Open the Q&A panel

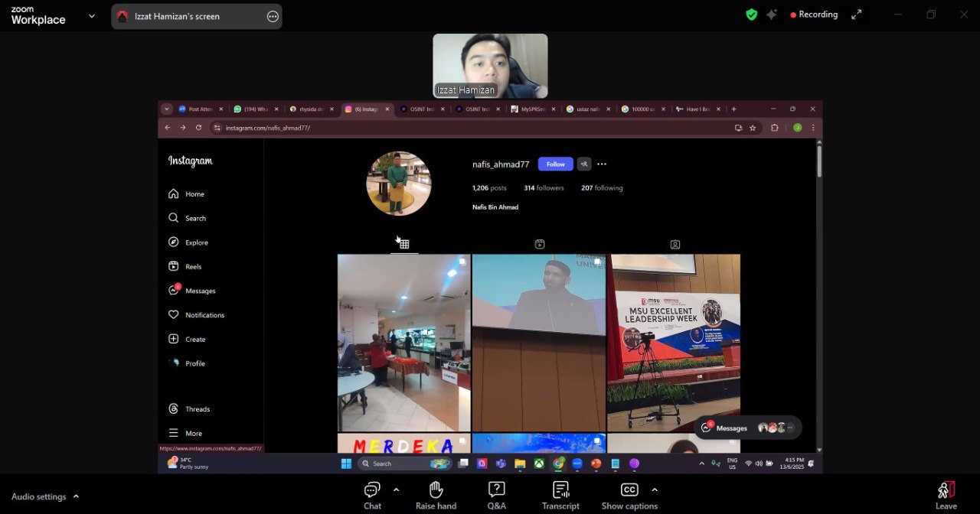pos(496,496)
